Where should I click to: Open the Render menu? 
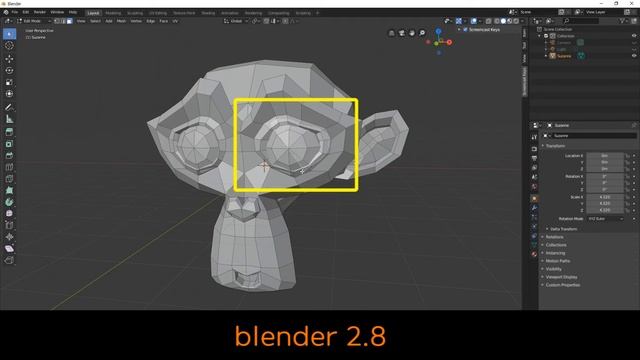pos(40,12)
